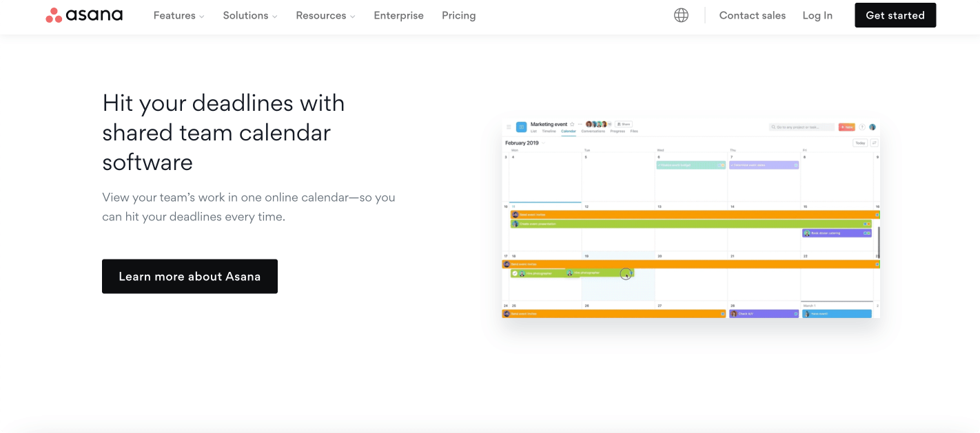The height and width of the screenshot is (433, 980).
Task: Click the Get started button
Action: pyautogui.click(x=895, y=15)
